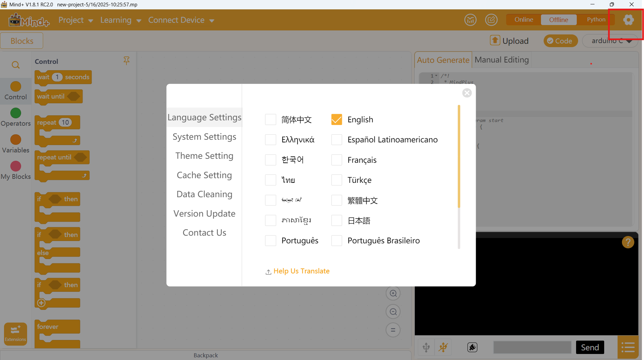Open the Extensions panel
The height and width of the screenshot is (360, 644).
[x=15, y=334]
